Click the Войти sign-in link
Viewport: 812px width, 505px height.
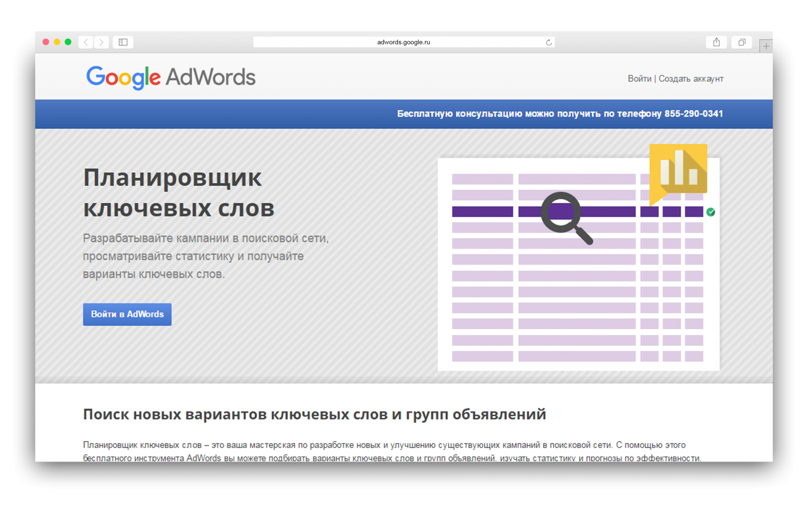click(639, 78)
